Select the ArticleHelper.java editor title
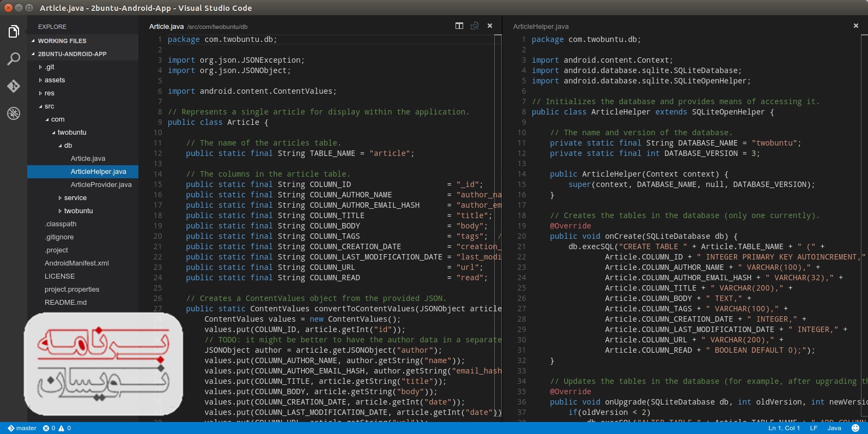Image resolution: width=868 pixels, height=434 pixels. (541, 26)
